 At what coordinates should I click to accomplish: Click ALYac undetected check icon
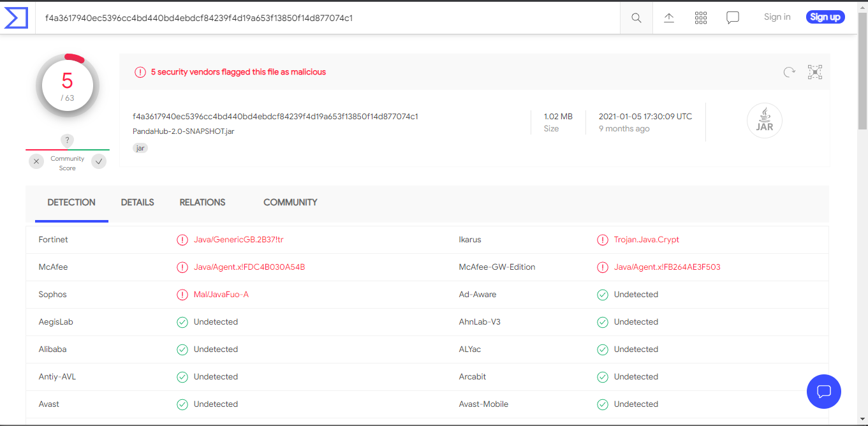coord(603,349)
